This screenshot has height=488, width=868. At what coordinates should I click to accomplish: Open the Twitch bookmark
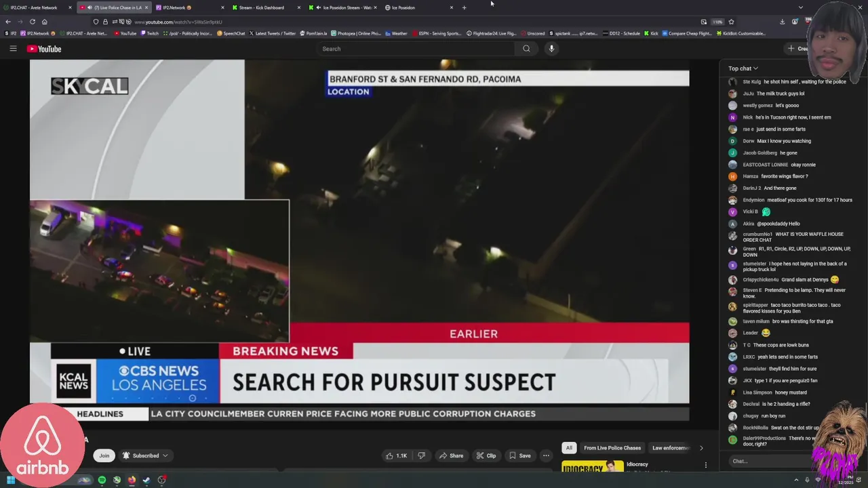(150, 33)
